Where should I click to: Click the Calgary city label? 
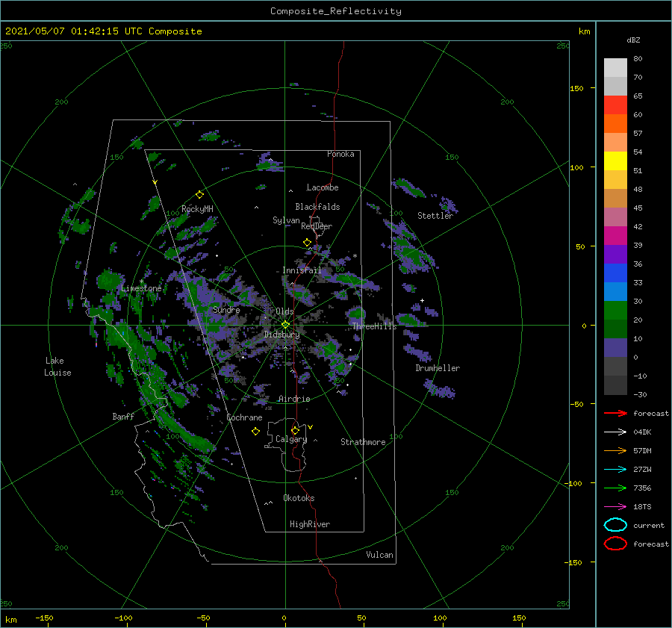pyautogui.click(x=291, y=439)
